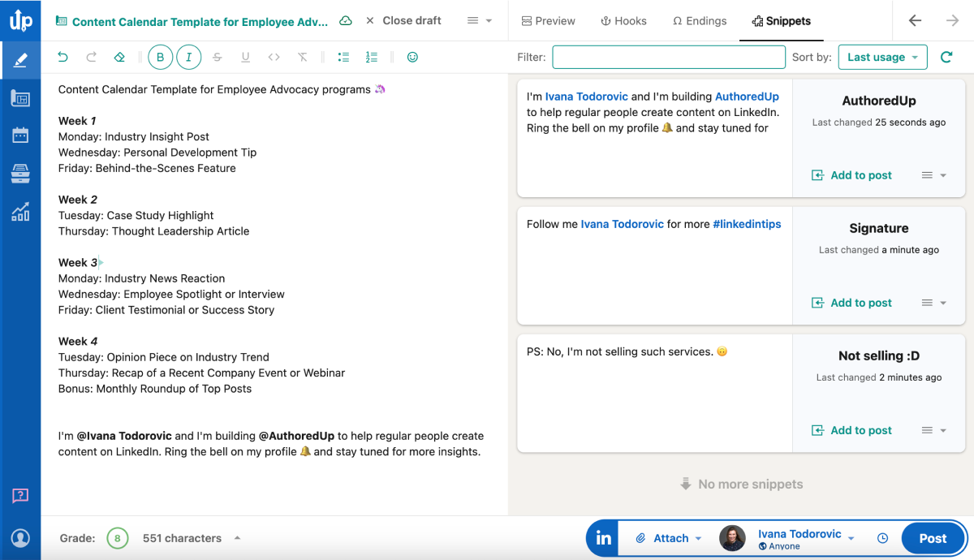Open the AuthoredUp snippet options menu

click(x=934, y=175)
